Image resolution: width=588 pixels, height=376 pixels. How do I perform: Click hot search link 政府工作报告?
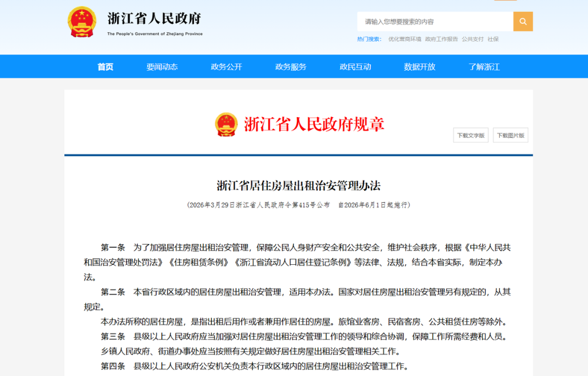click(442, 39)
